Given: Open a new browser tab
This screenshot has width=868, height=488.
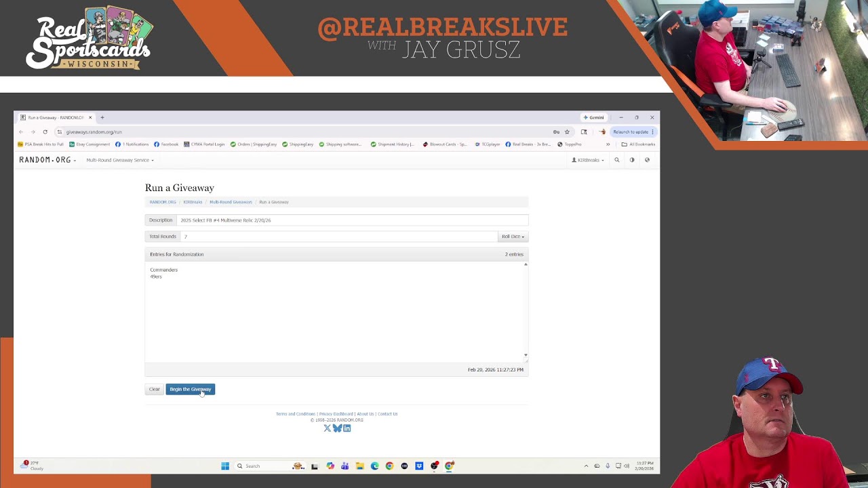Looking at the screenshot, I should pyautogui.click(x=102, y=117).
